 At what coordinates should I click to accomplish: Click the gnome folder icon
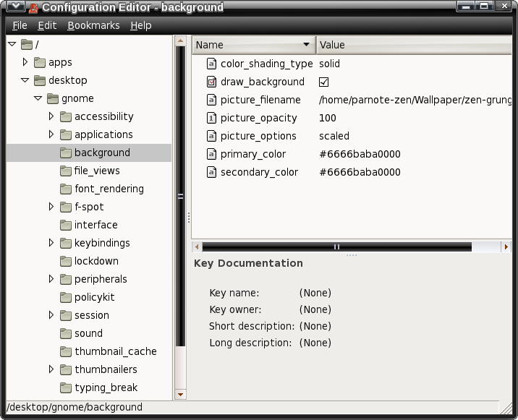pyautogui.click(x=53, y=98)
